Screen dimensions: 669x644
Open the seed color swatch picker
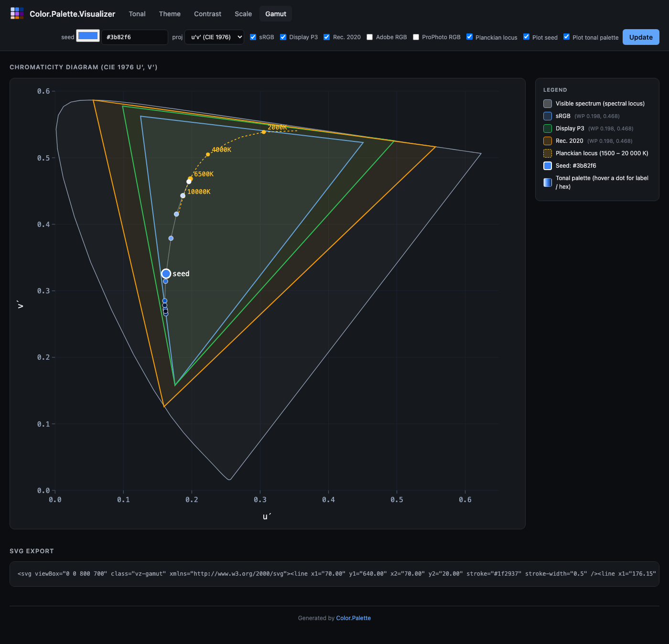tap(88, 36)
